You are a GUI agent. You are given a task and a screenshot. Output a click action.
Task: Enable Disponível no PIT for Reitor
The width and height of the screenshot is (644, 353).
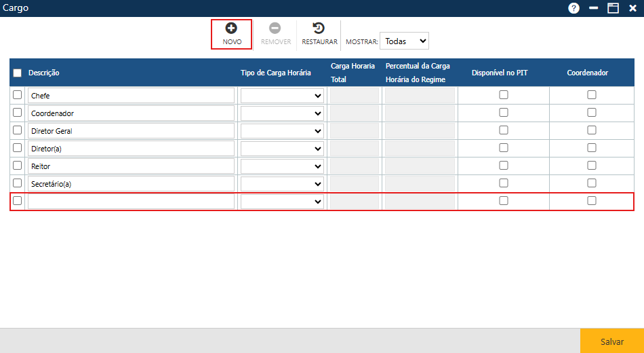pyautogui.click(x=504, y=166)
